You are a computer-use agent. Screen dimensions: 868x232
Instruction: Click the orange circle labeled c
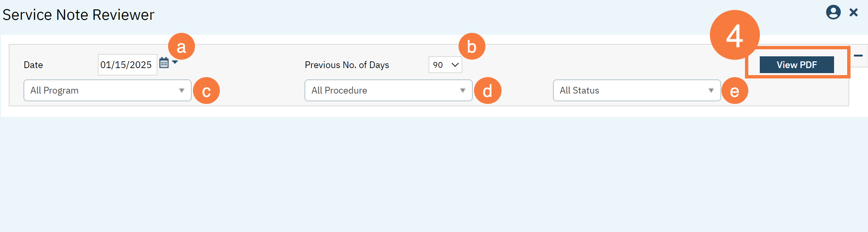point(206,91)
